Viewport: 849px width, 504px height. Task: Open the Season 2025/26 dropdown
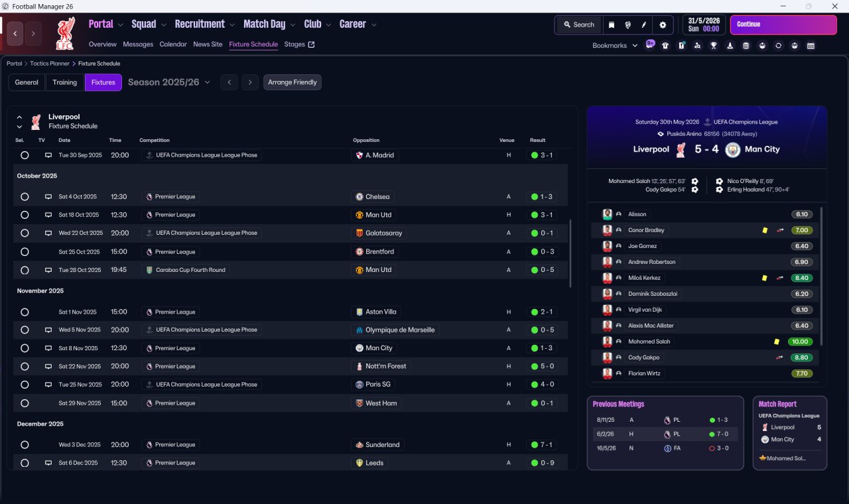pos(169,82)
